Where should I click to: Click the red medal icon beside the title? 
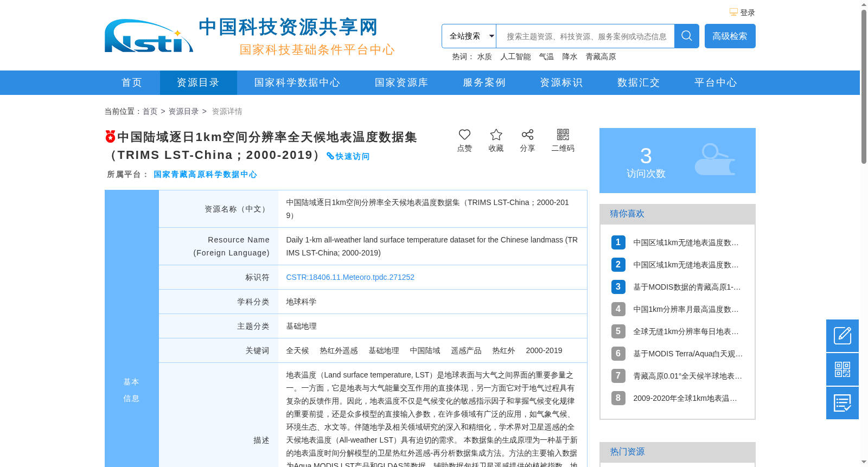coord(110,136)
